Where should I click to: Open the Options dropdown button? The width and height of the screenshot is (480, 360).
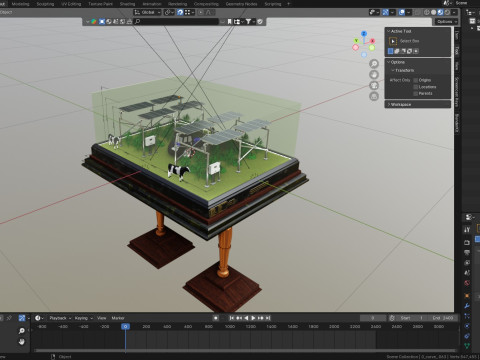pyautogui.click(x=446, y=22)
